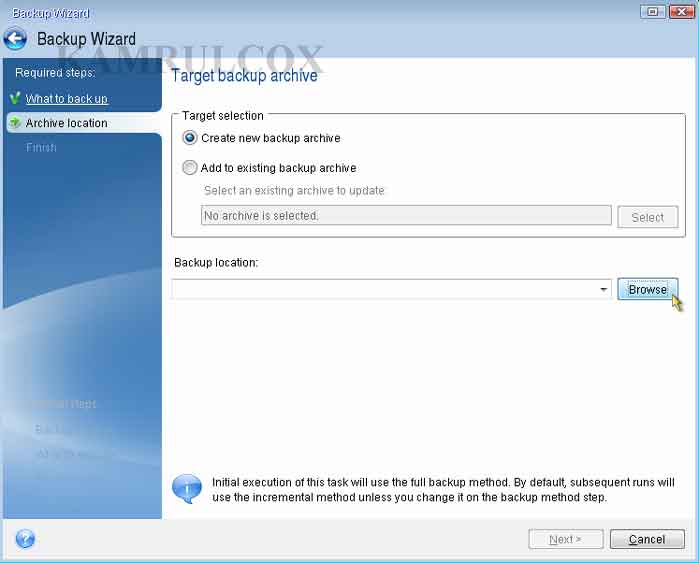The height and width of the screenshot is (563, 699).
Task: Select Create new backup archive option
Action: tap(190, 138)
